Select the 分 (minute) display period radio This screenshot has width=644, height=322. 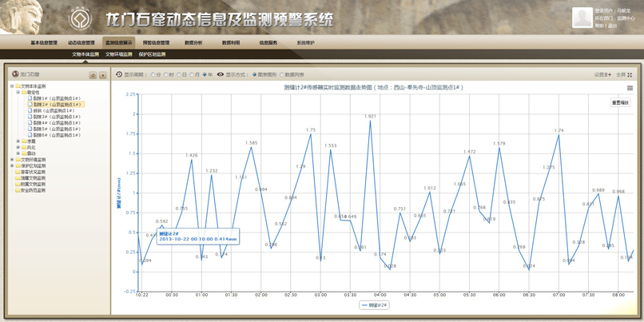coord(153,74)
